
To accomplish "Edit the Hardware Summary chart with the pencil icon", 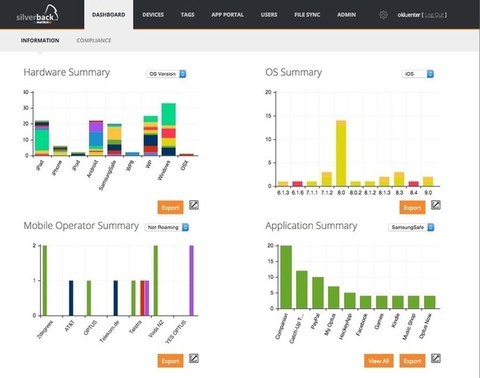I will pos(194,205).
